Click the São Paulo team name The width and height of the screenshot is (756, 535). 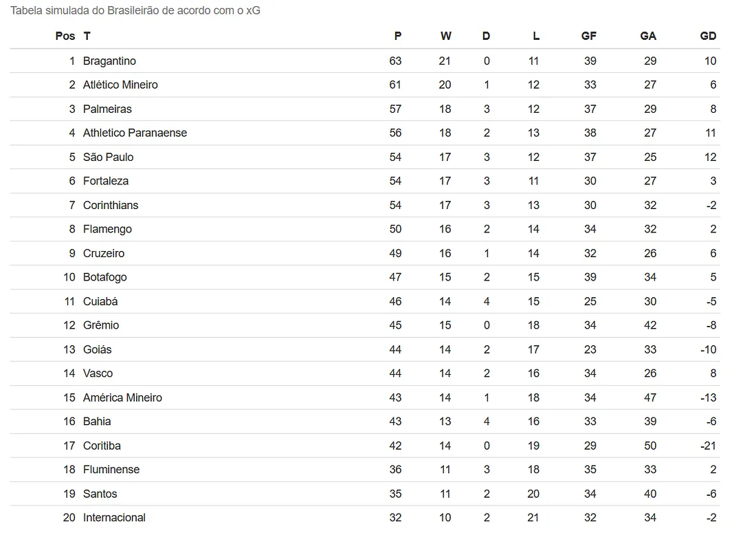pos(108,157)
